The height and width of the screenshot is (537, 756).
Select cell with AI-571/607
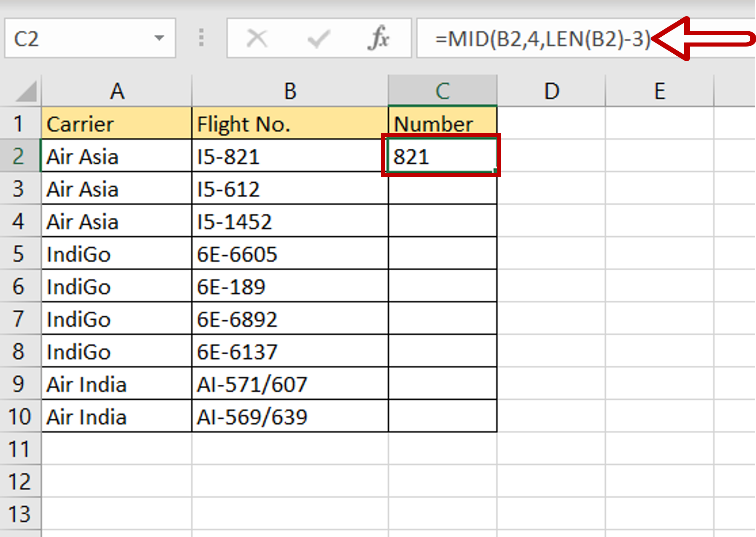[290, 384]
